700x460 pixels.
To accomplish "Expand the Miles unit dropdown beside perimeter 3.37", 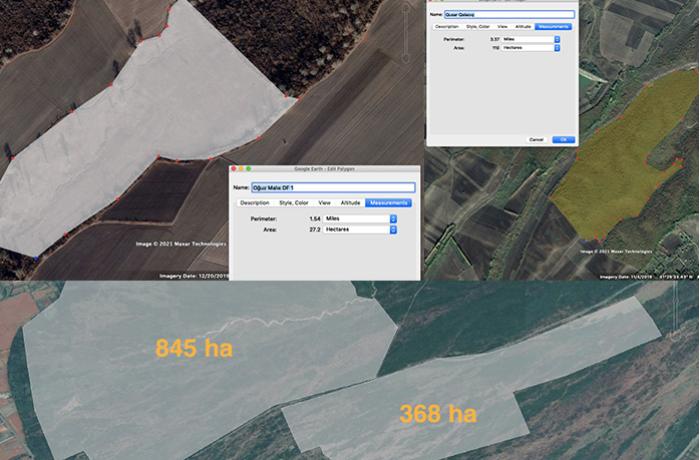I will click(x=531, y=38).
